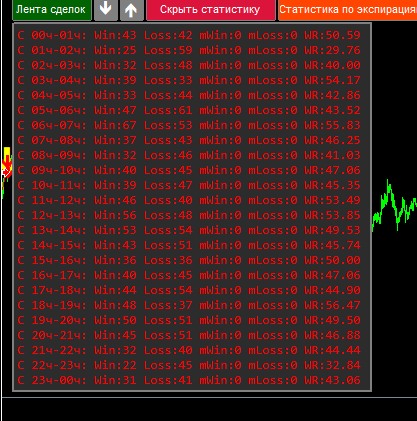
Task: Open Статистика по экспирациям button
Action: coord(348,10)
